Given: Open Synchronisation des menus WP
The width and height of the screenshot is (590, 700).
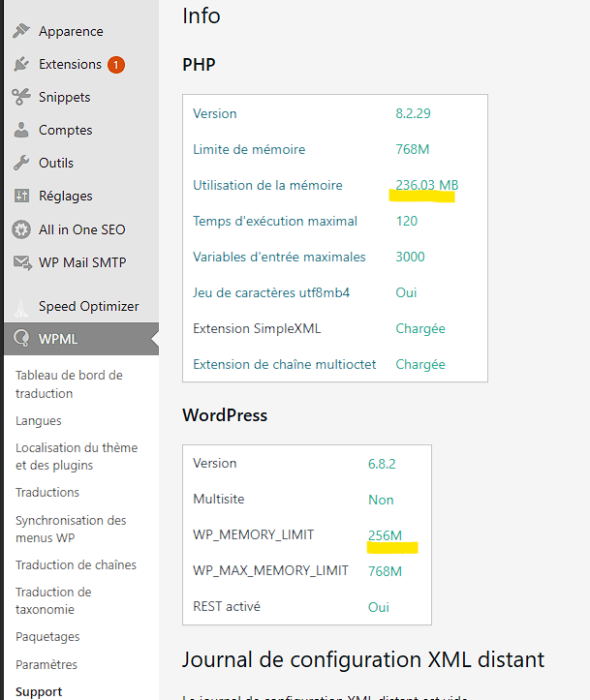Looking at the screenshot, I should (71, 529).
